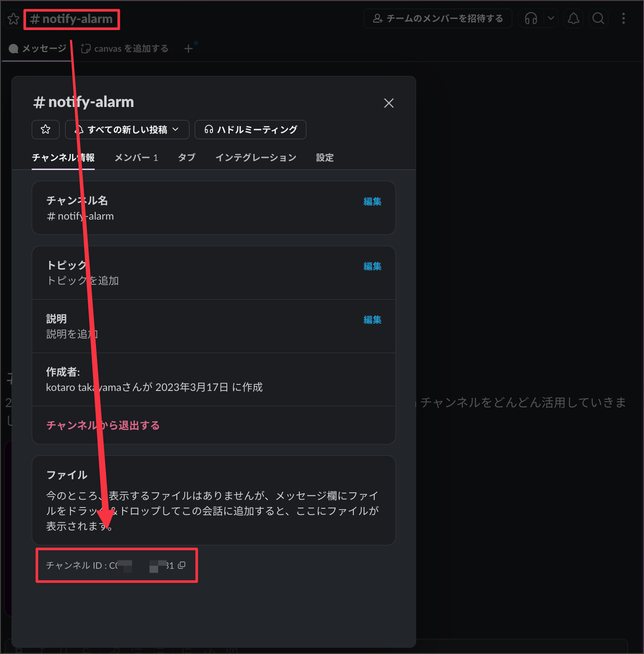Close the channel details dialog
Screen dimensions: 644x654
tap(388, 103)
